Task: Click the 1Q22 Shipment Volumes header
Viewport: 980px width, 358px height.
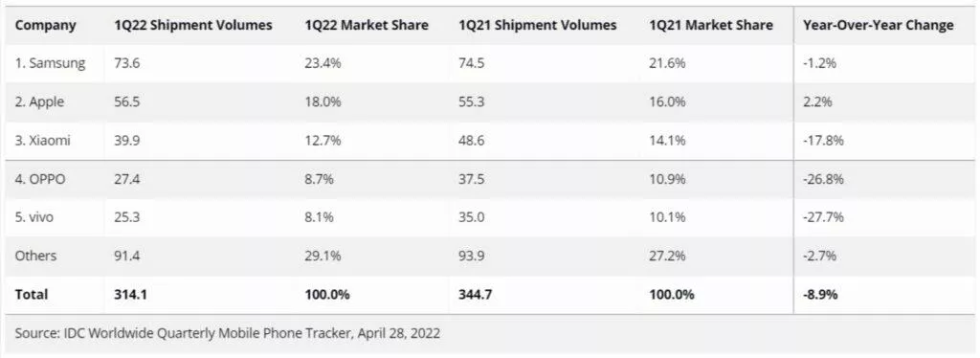Action: click(193, 25)
